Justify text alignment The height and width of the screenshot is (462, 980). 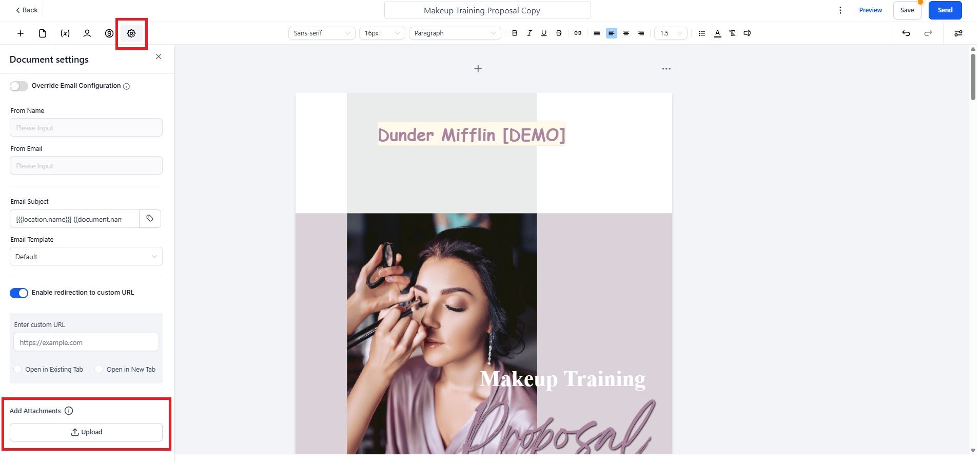click(x=597, y=33)
